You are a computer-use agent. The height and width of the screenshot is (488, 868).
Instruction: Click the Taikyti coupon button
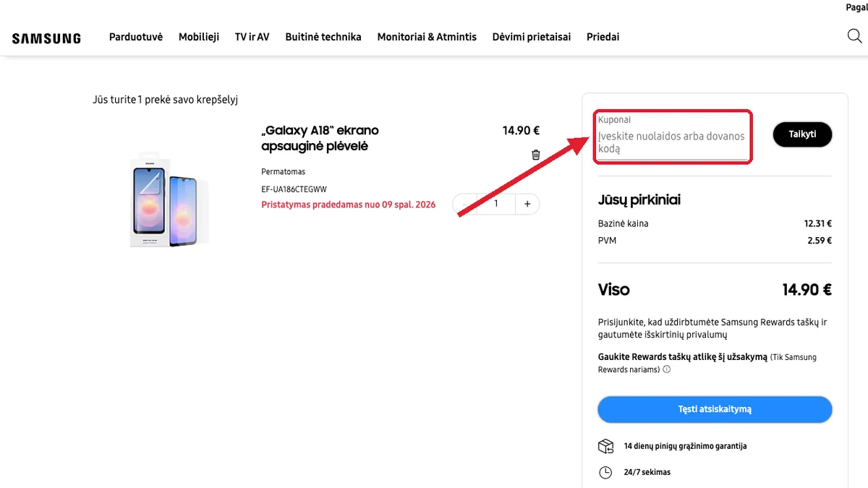pos(803,134)
